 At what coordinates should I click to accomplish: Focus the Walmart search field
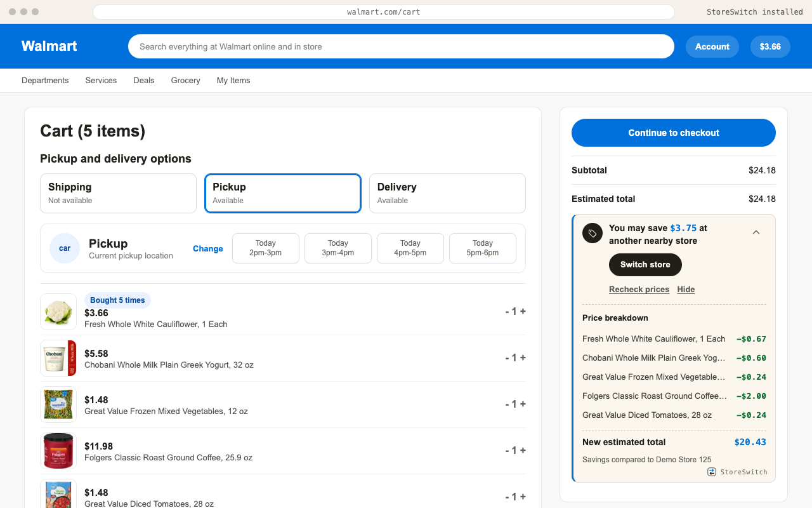(401, 46)
